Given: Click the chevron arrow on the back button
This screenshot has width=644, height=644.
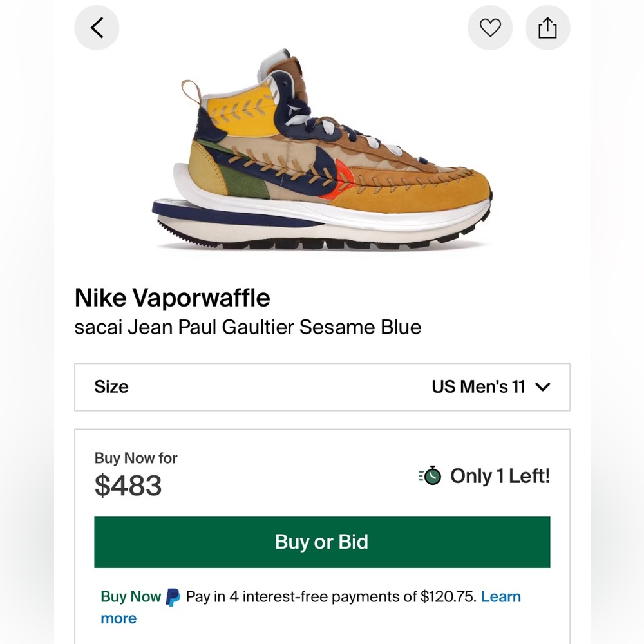Looking at the screenshot, I should pyautogui.click(x=97, y=27).
